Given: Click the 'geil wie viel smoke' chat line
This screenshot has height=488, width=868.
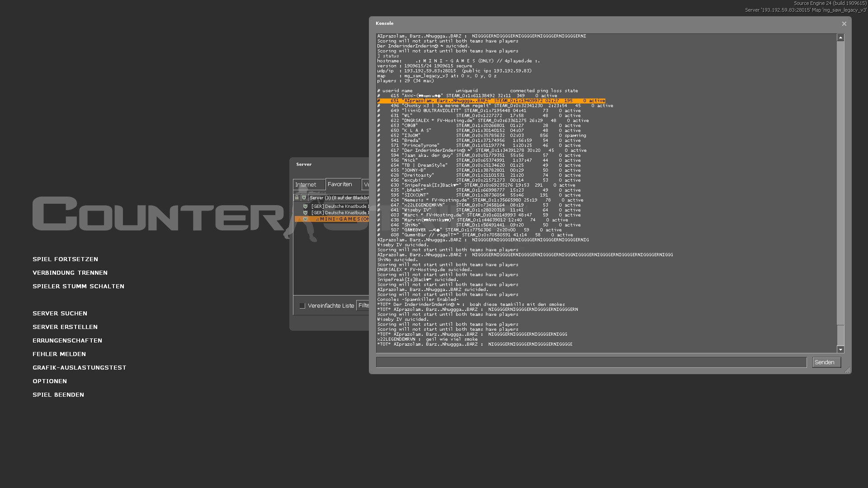Looking at the screenshot, I should (x=428, y=339).
